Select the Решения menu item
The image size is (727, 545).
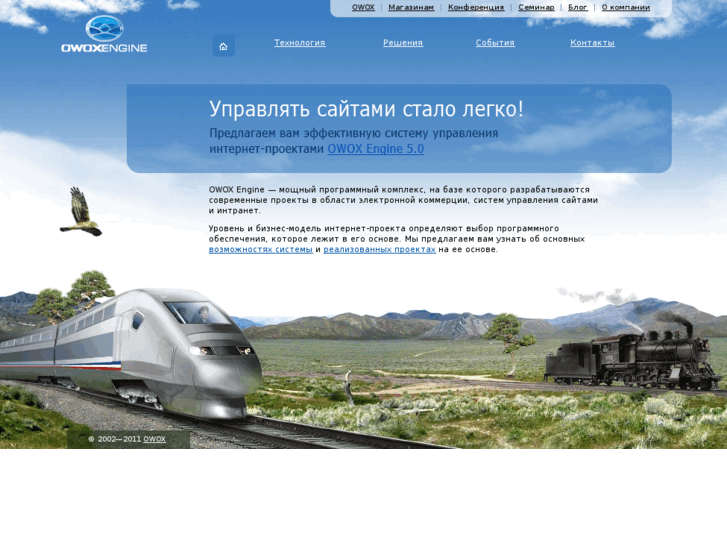tap(402, 43)
